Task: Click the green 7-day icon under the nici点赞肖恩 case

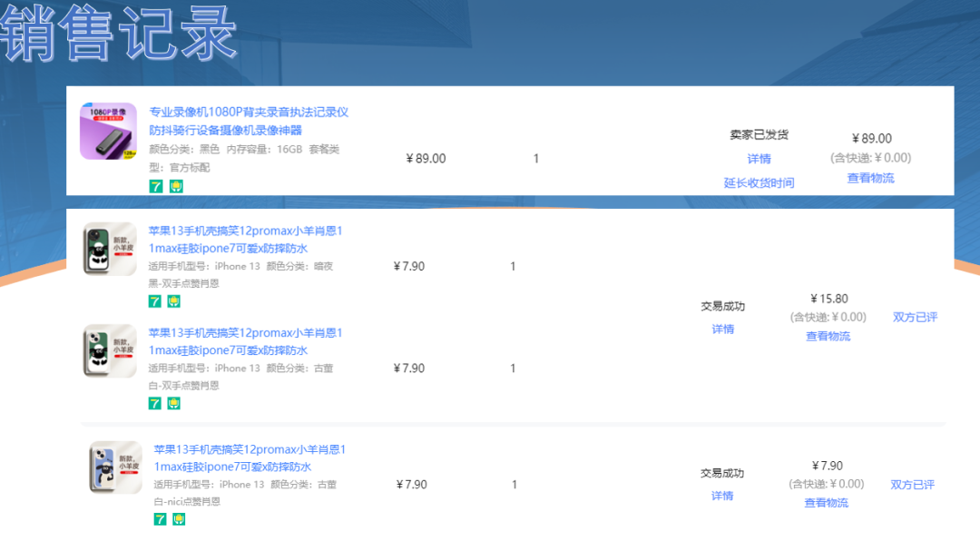Action: point(160,519)
